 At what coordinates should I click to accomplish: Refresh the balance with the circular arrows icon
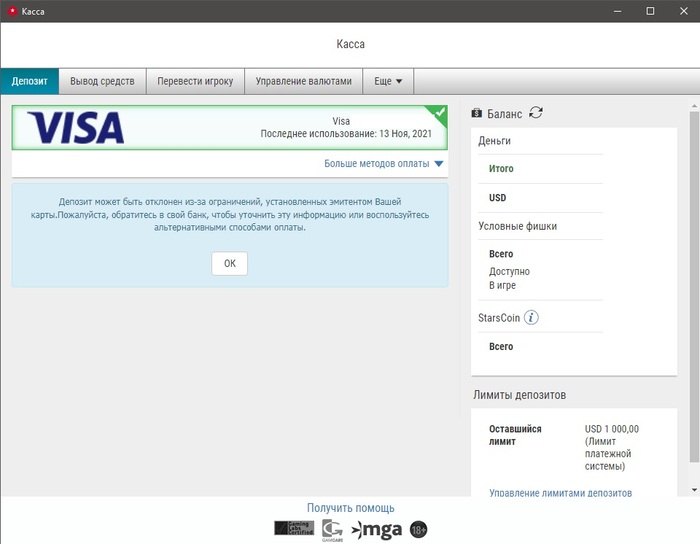pyautogui.click(x=536, y=113)
